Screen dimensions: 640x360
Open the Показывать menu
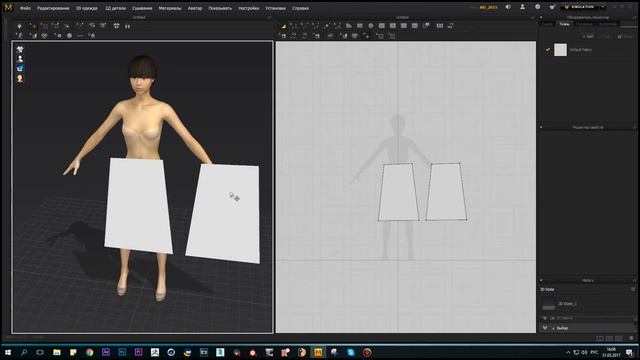coord(220,8)
